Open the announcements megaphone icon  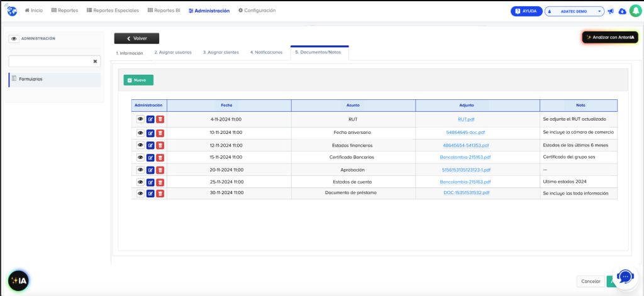click(x=611, y=11)
